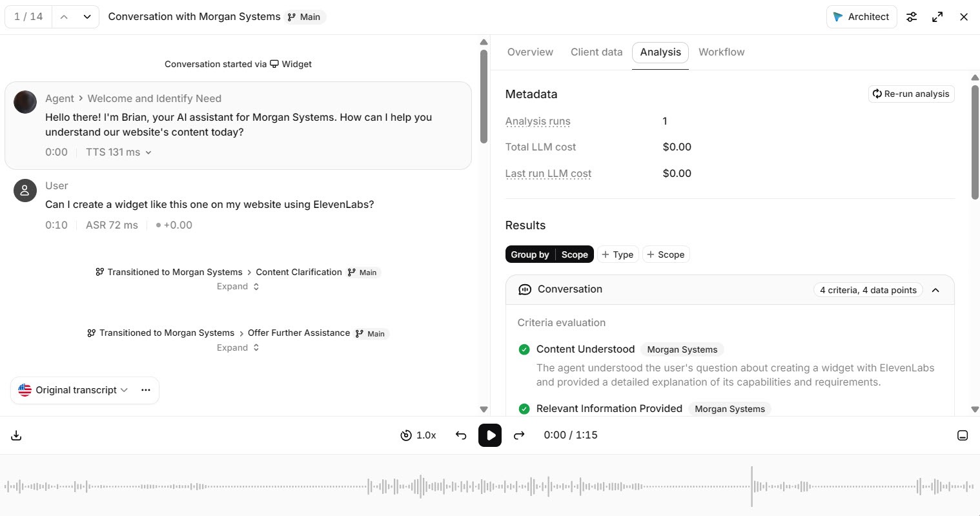Open the Architect view
Viewport: 980px width, 516px height.
coord(861,17)
